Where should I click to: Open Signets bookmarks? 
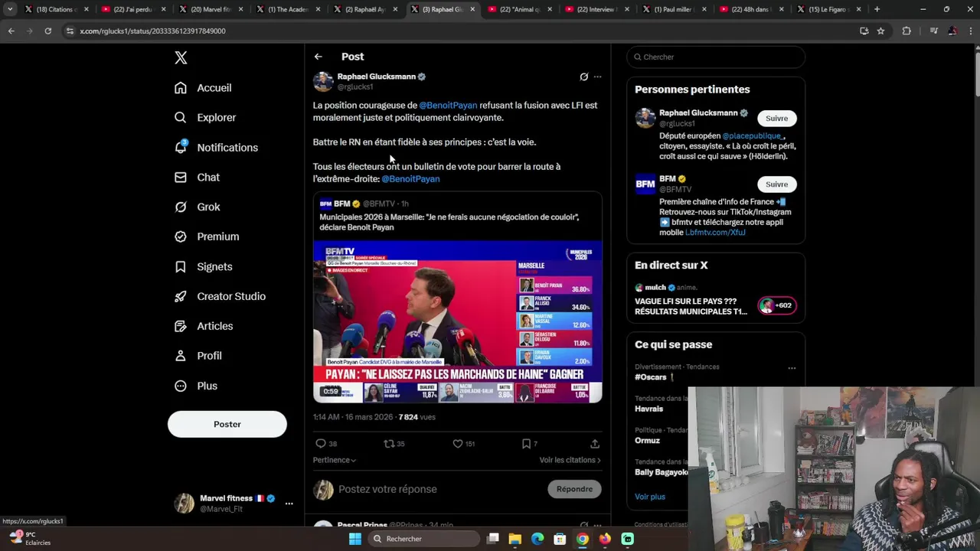[x=203, y=266]
